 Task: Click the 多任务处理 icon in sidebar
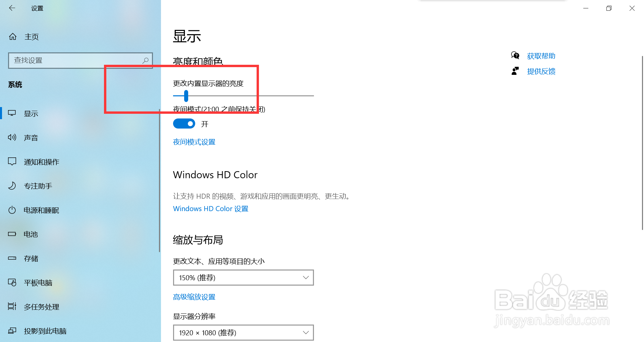[x=12, y=306]
